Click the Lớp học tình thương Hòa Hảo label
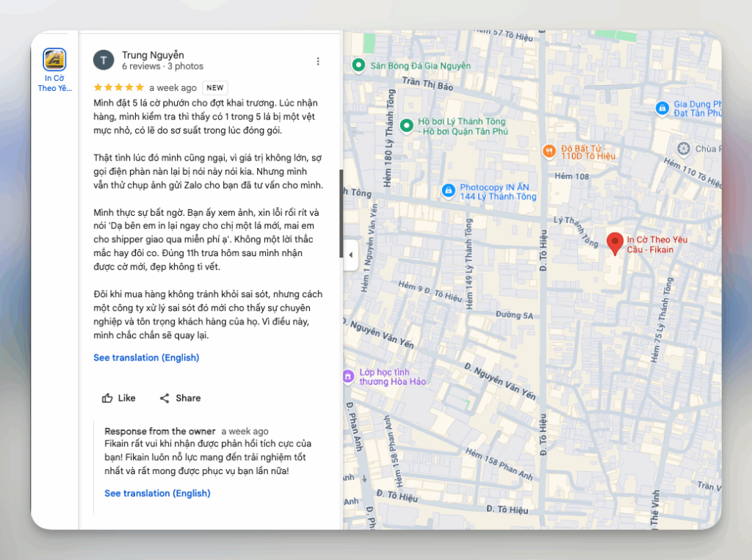Image resolution: width=752 pixels, height=560 pixels. click(392, 377)
